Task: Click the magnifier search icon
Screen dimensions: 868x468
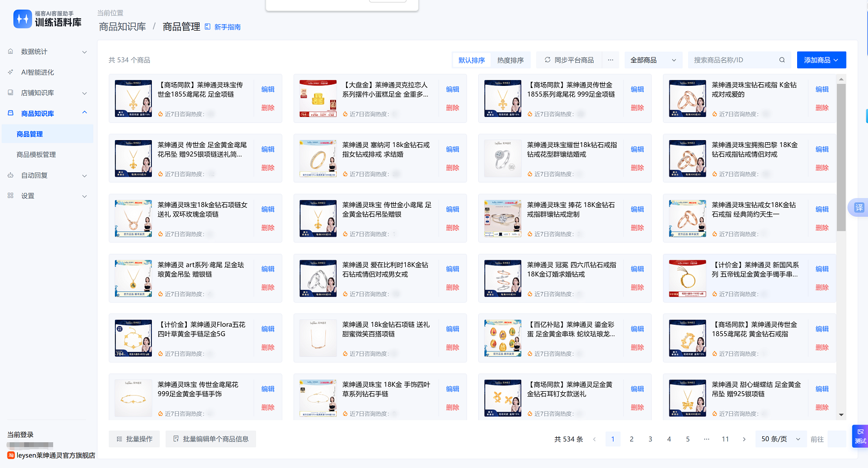Action: pyautogui.click(x=782, y=60)
